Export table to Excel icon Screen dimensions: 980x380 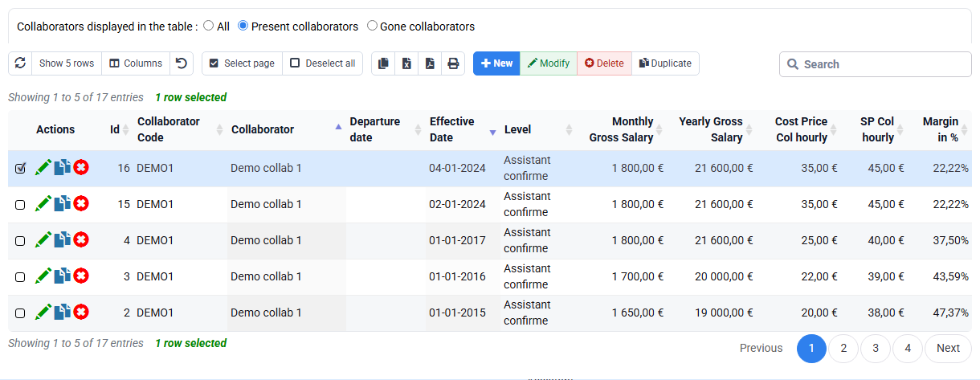click(407, 63)
